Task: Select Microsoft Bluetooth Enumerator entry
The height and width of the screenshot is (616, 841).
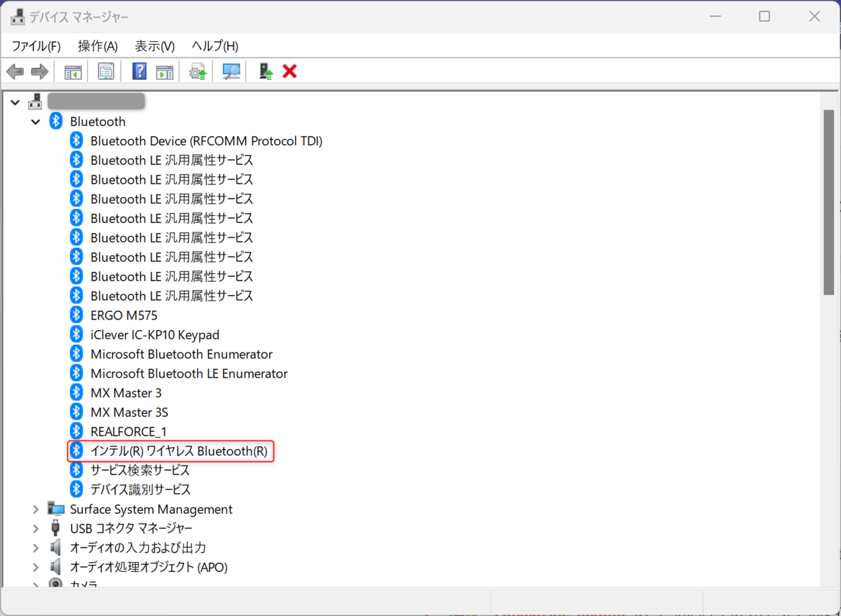Action: pyautogui.click(x=182, y=354)
